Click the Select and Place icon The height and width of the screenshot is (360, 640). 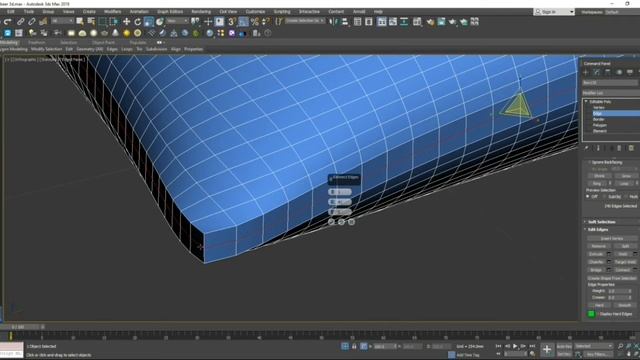coord(160,22)
